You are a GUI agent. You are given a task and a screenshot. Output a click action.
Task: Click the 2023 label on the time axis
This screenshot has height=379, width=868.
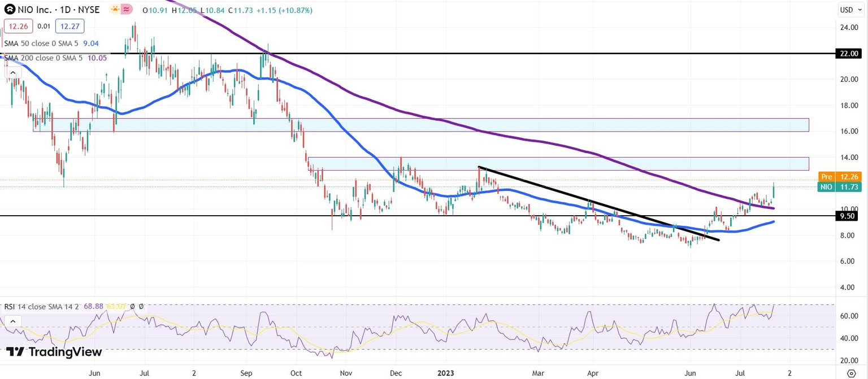coord(446,373)
